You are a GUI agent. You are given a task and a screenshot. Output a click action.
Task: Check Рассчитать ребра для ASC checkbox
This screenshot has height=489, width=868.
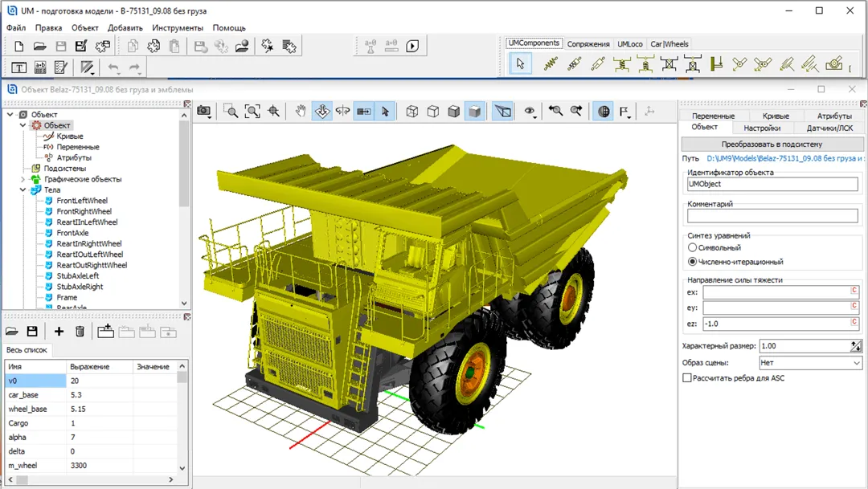687,378
